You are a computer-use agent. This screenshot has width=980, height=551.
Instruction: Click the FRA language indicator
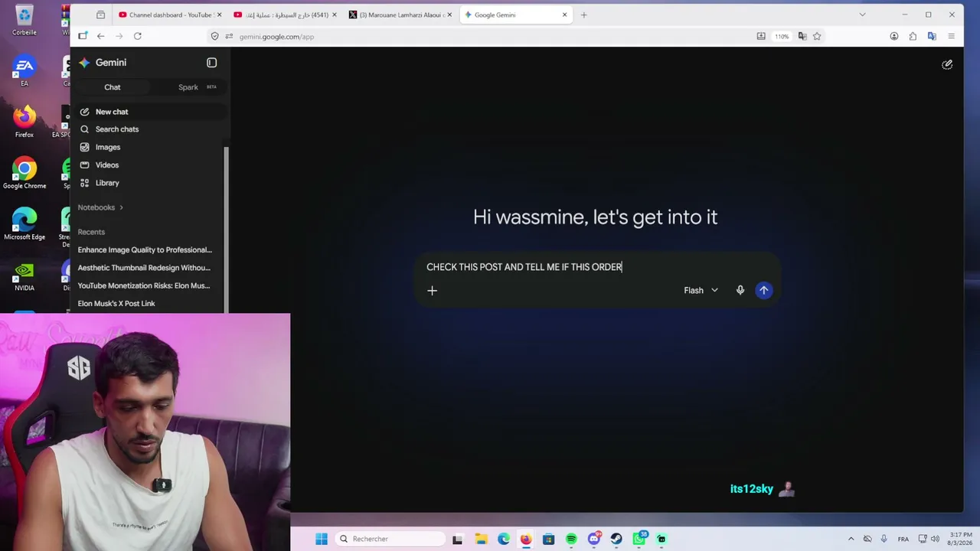pos(903,539)
